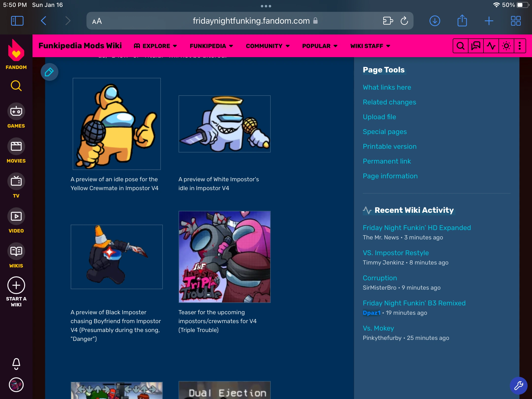
Task: Open VS. Impostor Restyle activity link
Action: coord(396,253)
